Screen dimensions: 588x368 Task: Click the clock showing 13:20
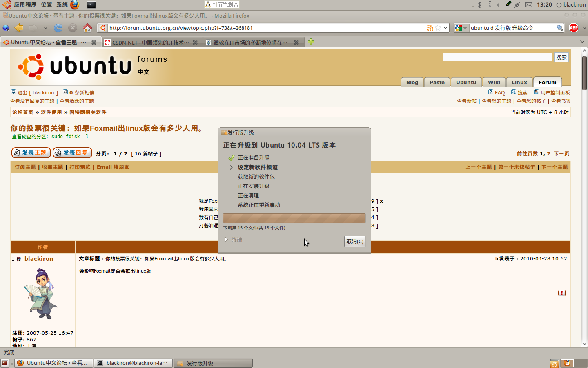(544, 5)
